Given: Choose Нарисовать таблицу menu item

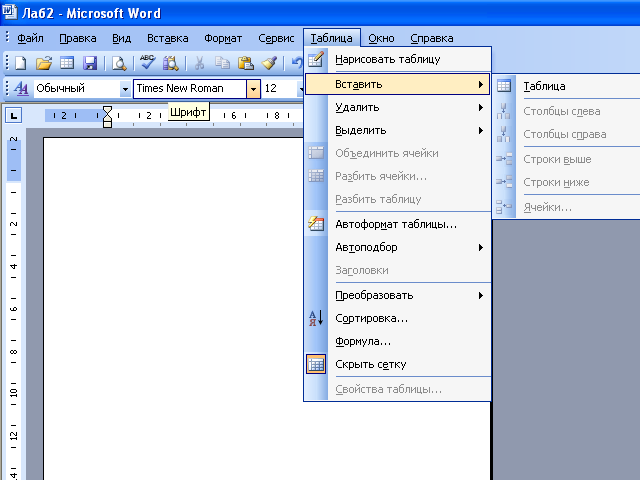Looking at the screenshot, I should pyautogui.click(x=397, y=59).
